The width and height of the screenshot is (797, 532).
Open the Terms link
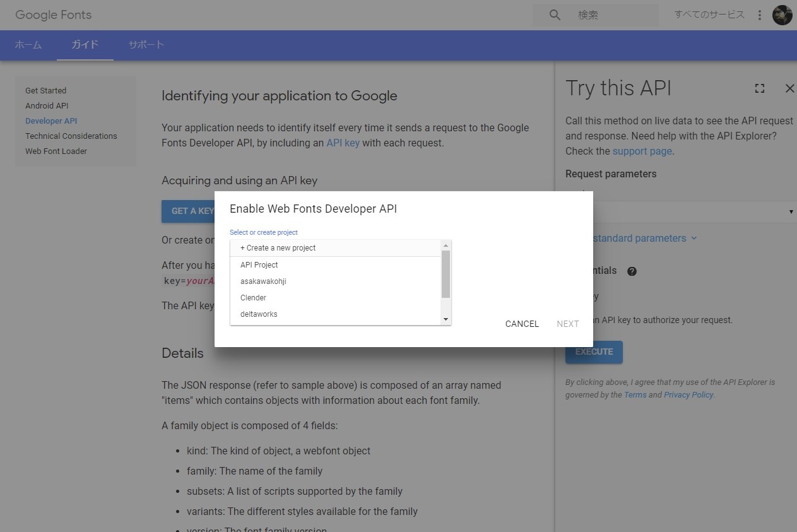click(635, 395)
